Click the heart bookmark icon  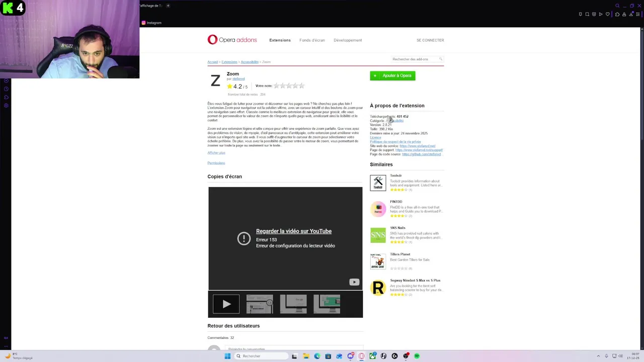[x=608, y=14]
